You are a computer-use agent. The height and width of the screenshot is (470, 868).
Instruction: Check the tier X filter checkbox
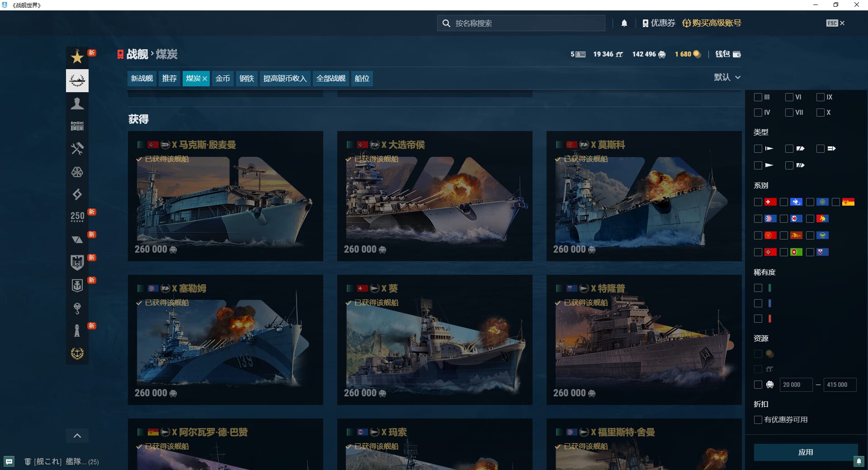point(820,113)
